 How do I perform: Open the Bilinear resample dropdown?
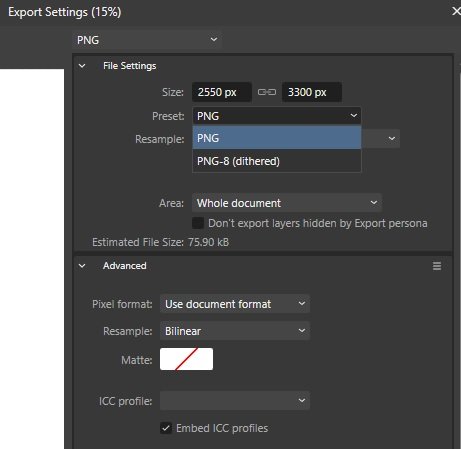(235, 331)
